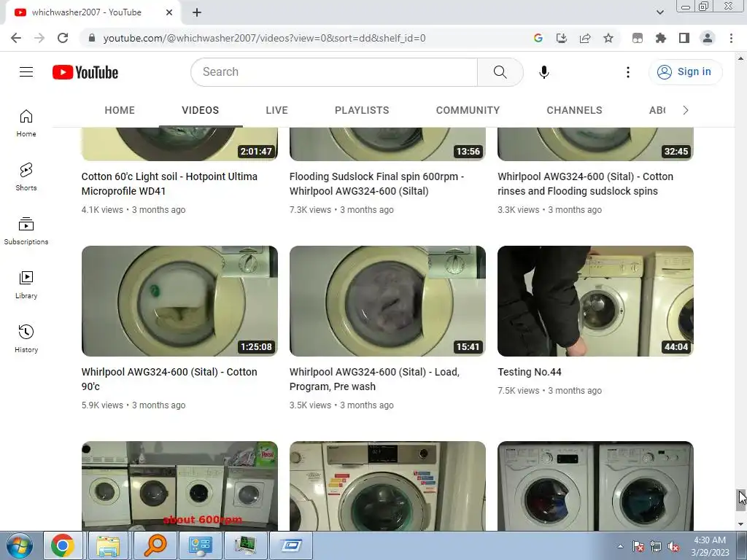Click thumbnail captioned 'about 600rpm'
This screenshot has width=747, height=560.
tap(179, 486)
